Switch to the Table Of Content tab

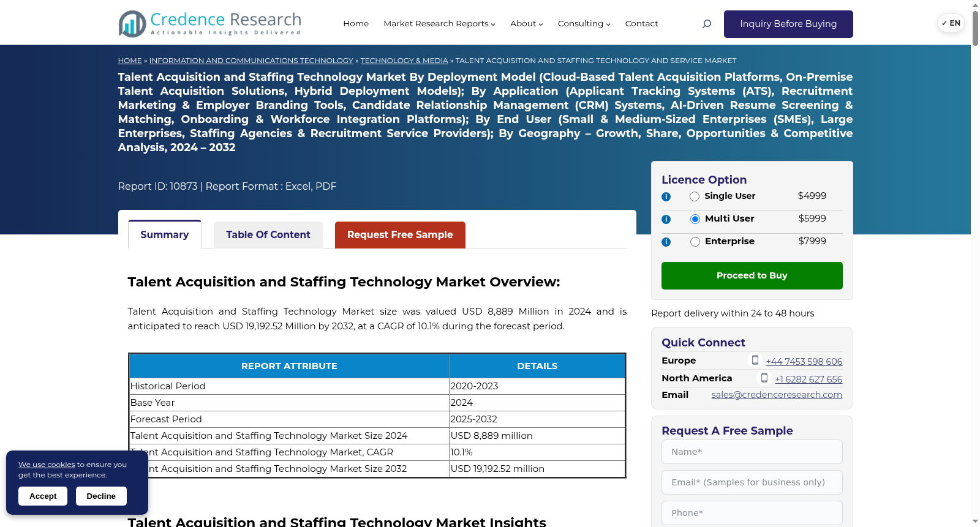[x=268, y=235]
